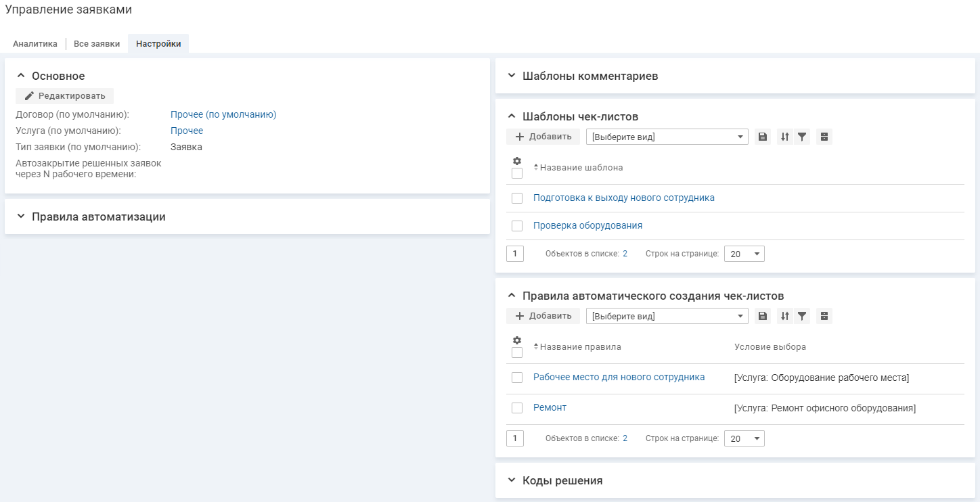Open the Рабочее место для нового сотрудника link
This screenshot has width=980, height=502.
619,377
